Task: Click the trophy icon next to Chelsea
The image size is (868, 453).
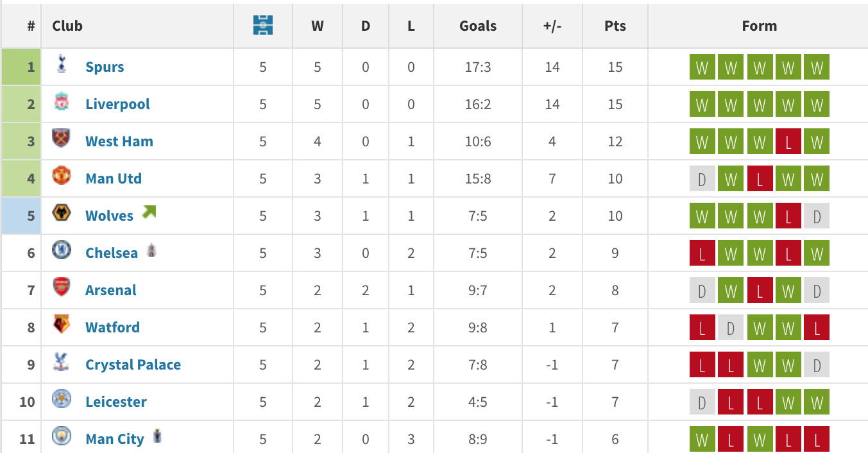Action: [151, 250]
